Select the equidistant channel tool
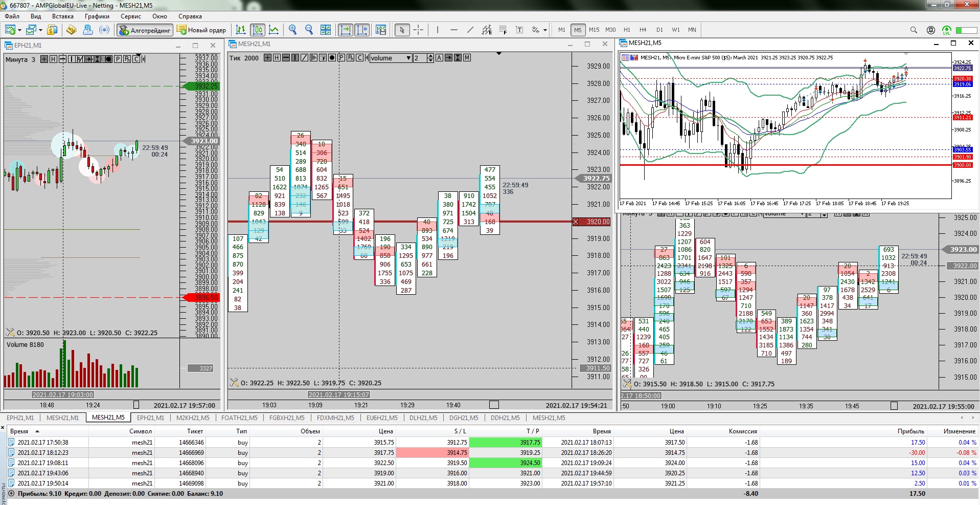This screenshot has width=980, height=505. click(487, 30)
